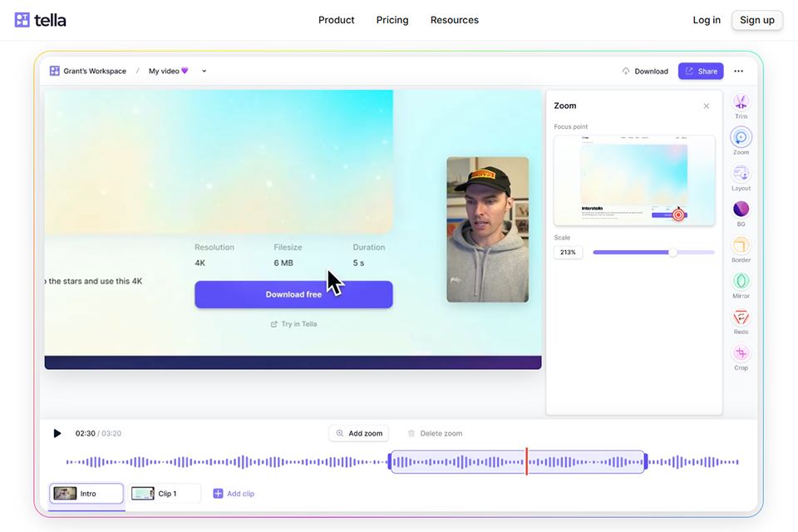Go to the Pricing page
The height and width of the screenshot is (532, 798).
click(x=392, y=20)
